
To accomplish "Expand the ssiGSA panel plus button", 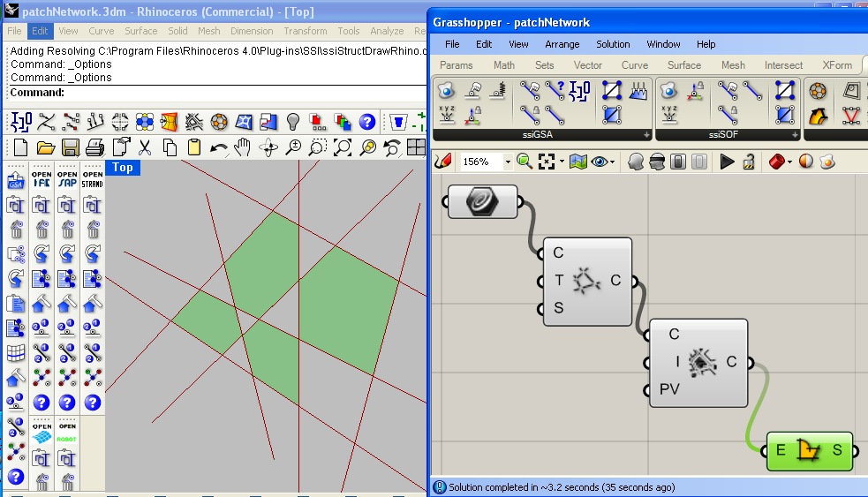I will [646, 134].
